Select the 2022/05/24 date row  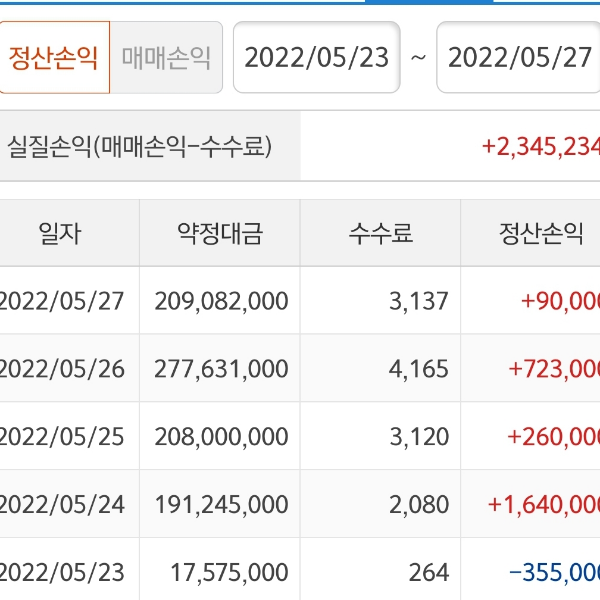(x=62, y=504)
